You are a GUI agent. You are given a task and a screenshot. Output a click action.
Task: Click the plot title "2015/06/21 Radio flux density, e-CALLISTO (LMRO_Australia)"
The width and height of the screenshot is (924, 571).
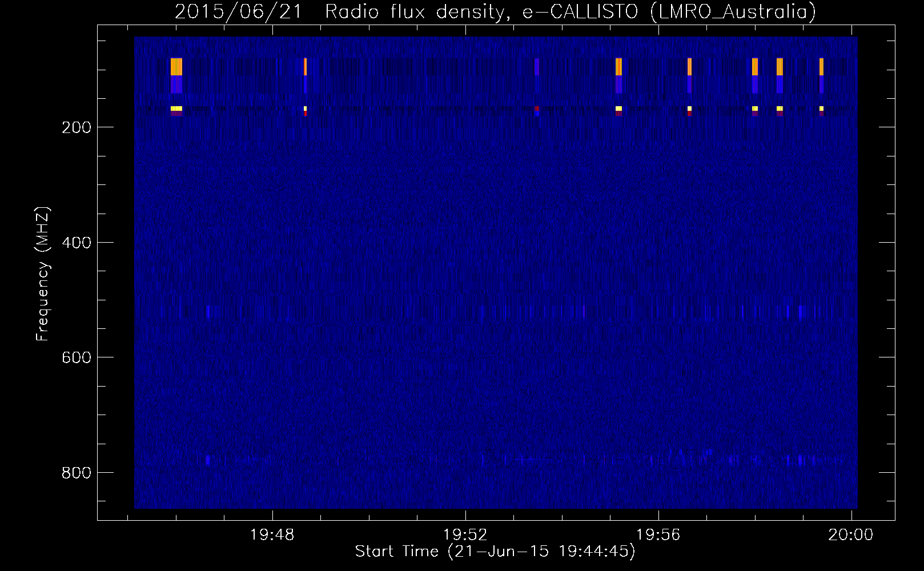click(x=495, y=11)
